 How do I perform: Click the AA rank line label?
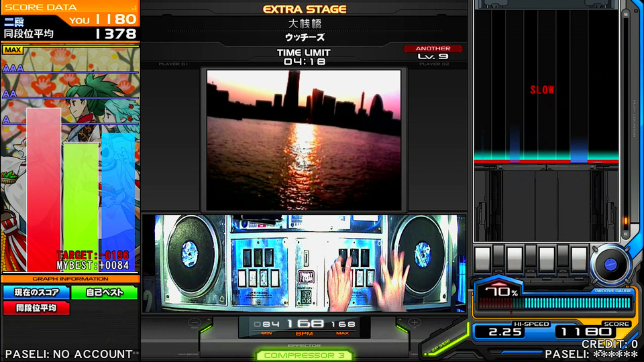[10, 94]
